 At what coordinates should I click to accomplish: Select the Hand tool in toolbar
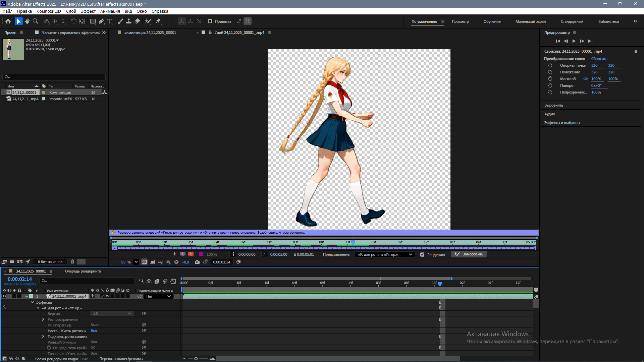click(x=27, y=21)
